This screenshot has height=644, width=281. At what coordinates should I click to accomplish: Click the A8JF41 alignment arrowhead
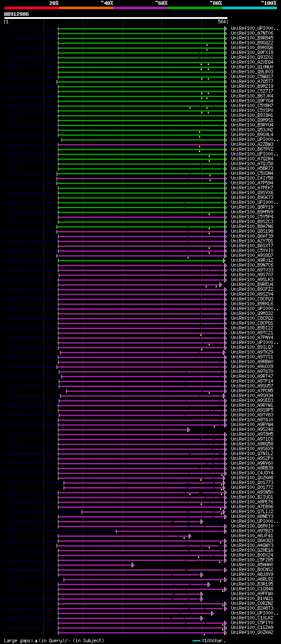tap(190, 536)
